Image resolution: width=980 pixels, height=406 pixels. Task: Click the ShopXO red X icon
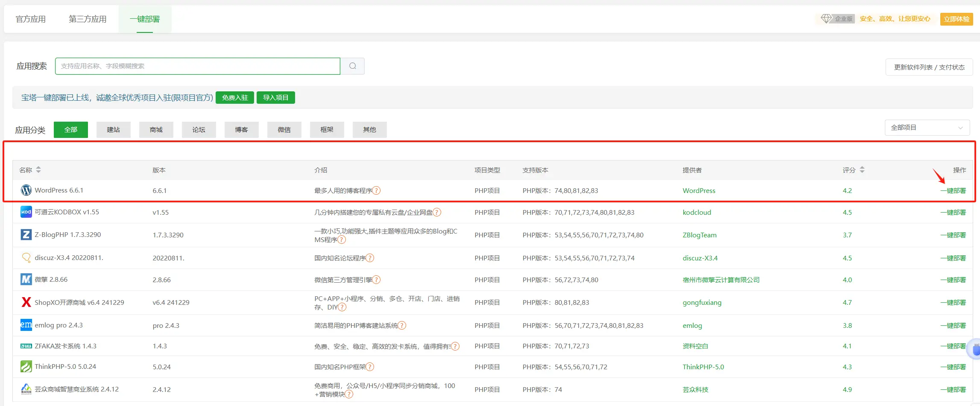click(x=26, y=302)
